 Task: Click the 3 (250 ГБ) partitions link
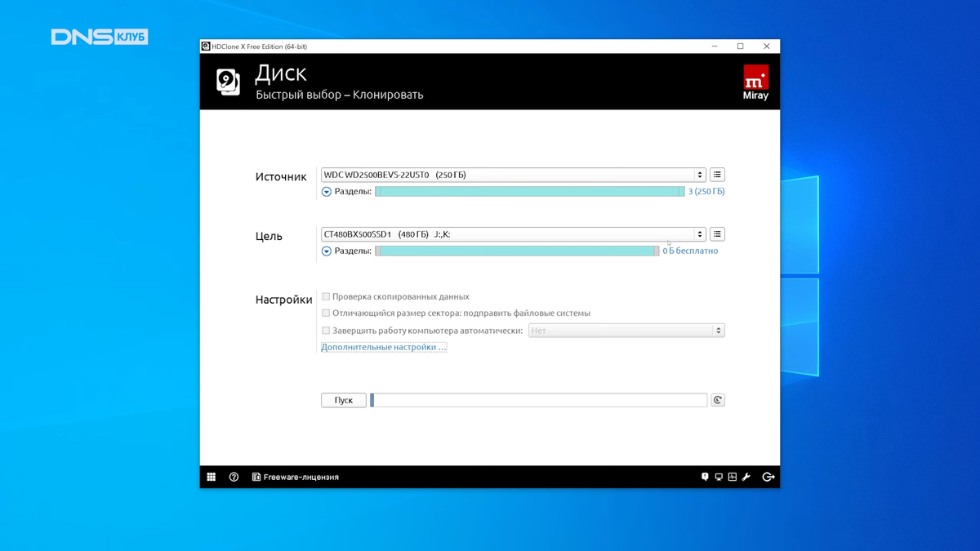pos(706,192)
